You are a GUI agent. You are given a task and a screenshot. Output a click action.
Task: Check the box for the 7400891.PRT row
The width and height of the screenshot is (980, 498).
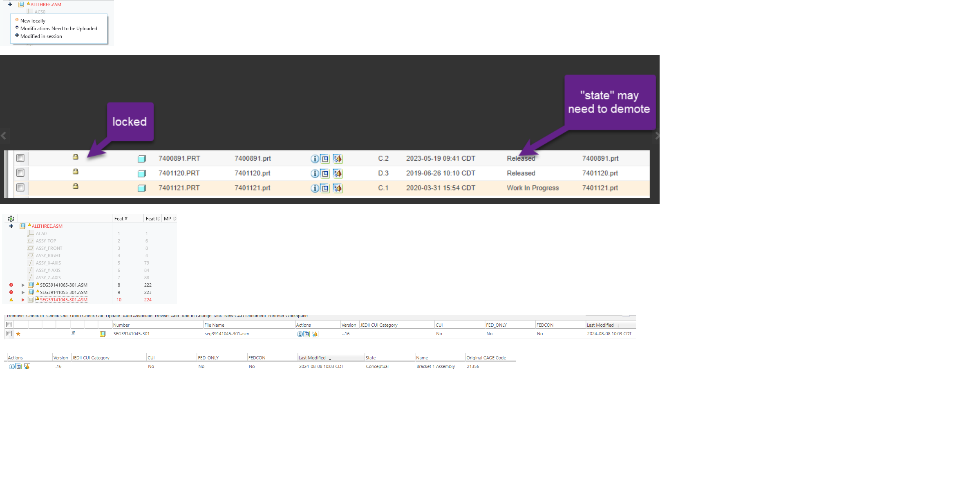20,158
